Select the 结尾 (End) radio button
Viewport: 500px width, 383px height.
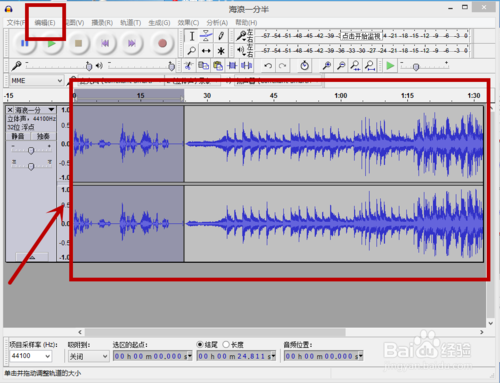pyautogui.click(x=200, y=344)
